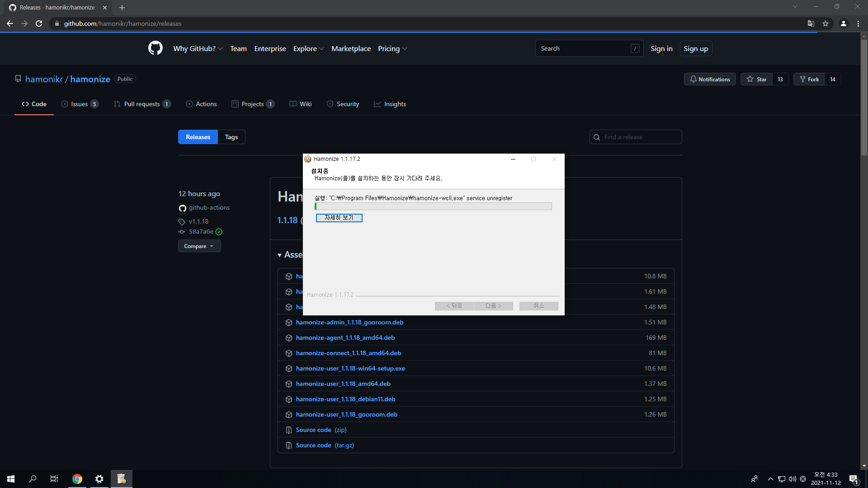Open hamonikr owner link
Image resolution: width=868 pixels, height=488 pixels.
(x=44, y=79)
